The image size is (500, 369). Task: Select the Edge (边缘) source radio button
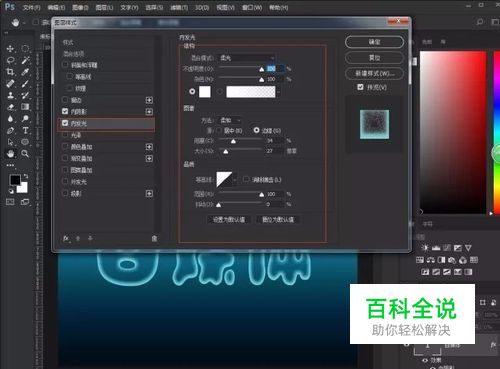[256, 130]
